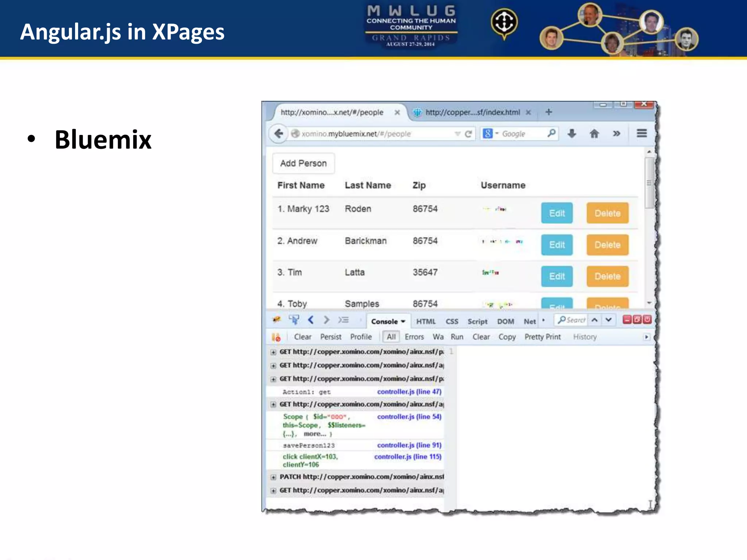Deactivate Firebug with red power icon
This screenshot has width=747, height=560.
click(x=647, y=320)
